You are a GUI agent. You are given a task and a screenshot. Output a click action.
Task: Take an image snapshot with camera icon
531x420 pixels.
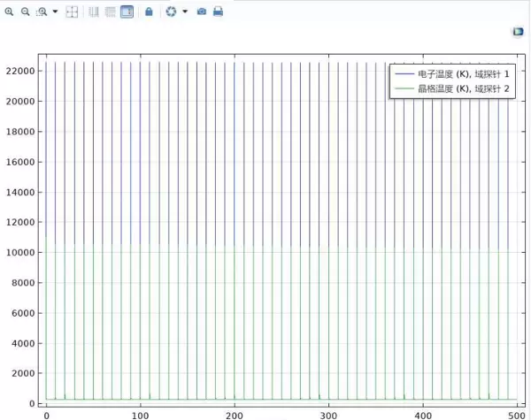202,12
